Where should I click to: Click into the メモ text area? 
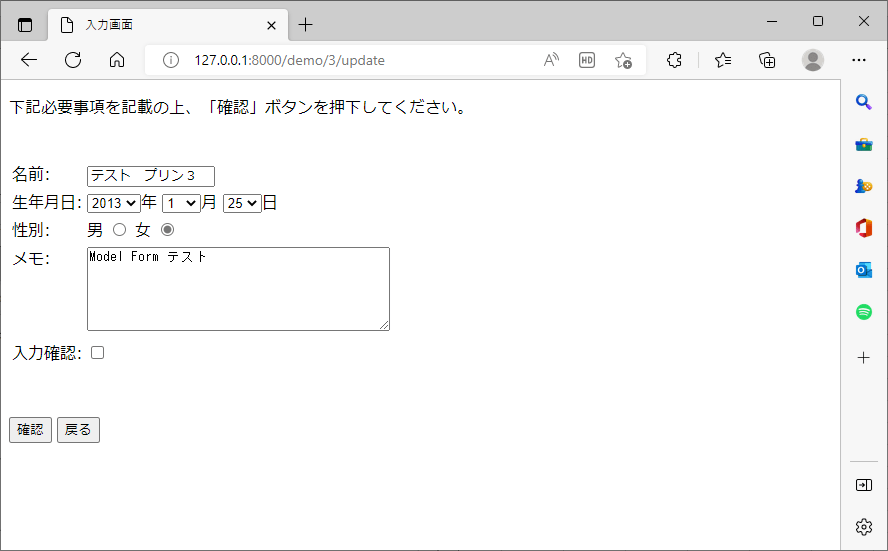pyautogui.click(x=238, y=288)
